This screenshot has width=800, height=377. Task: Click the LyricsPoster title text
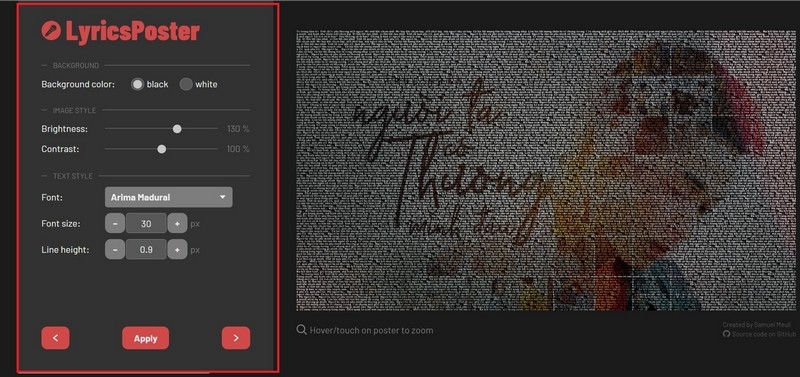pos(133,32)
